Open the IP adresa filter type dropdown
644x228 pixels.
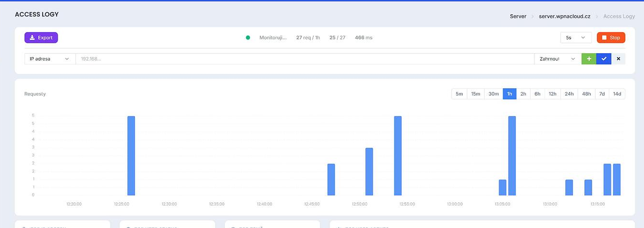[50, 59]
